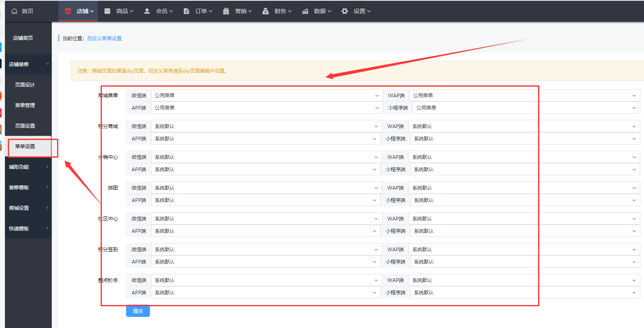
Task: Click the gear icon beside 设置
Action: pyautogui.click(x=345, y=11)
